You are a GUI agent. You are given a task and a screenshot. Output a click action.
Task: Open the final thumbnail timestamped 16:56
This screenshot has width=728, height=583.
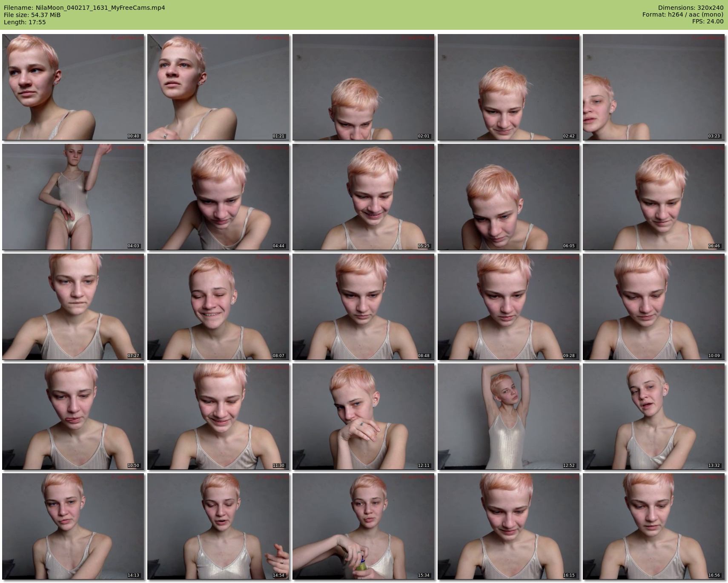pos(653,526)
